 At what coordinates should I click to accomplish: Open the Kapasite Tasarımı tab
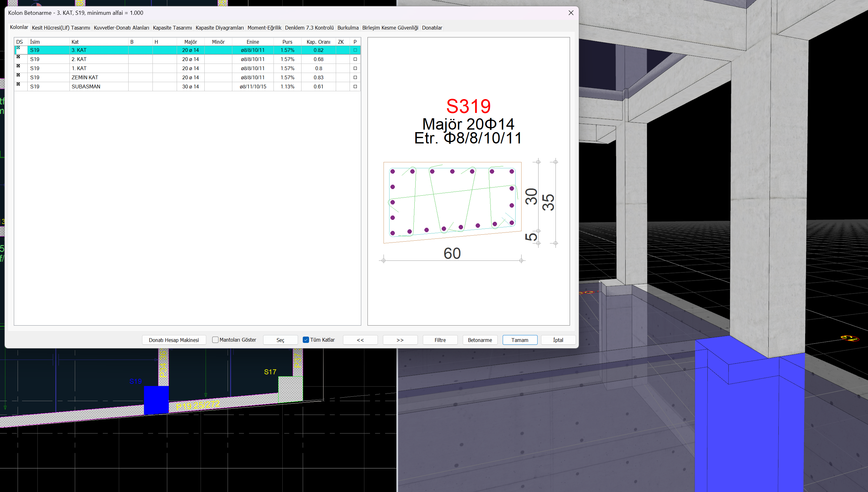coord(172,28)
